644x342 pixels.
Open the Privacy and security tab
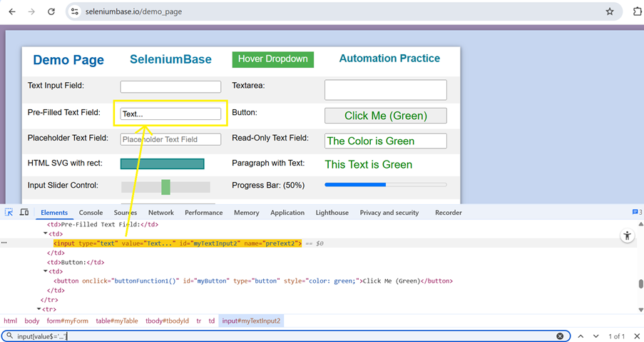(x=389, y=213)
